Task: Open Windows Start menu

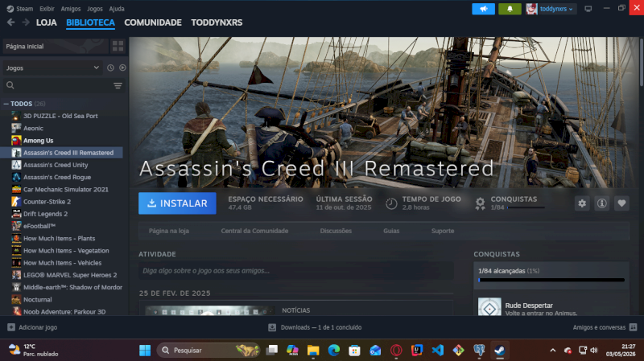Action: click(x=145, y=351)
